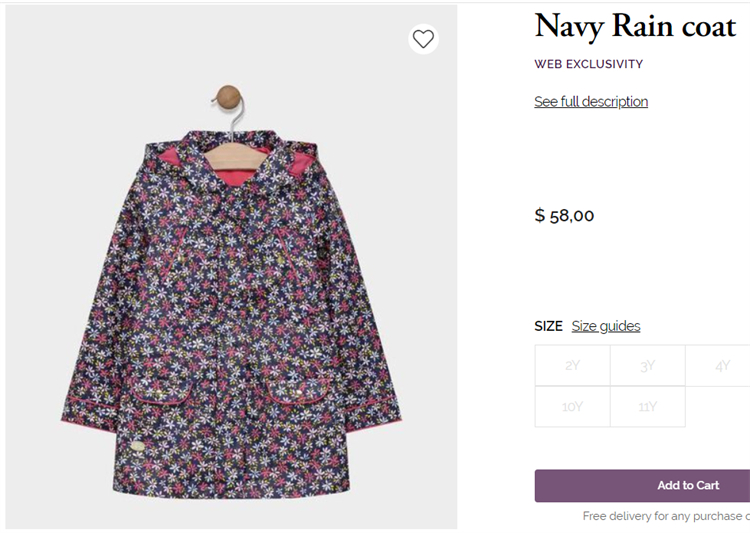This screenshot has height=533, width=750.
Task: Open the Size guides link
Action: pyautogui.click(x=606, y=326)
